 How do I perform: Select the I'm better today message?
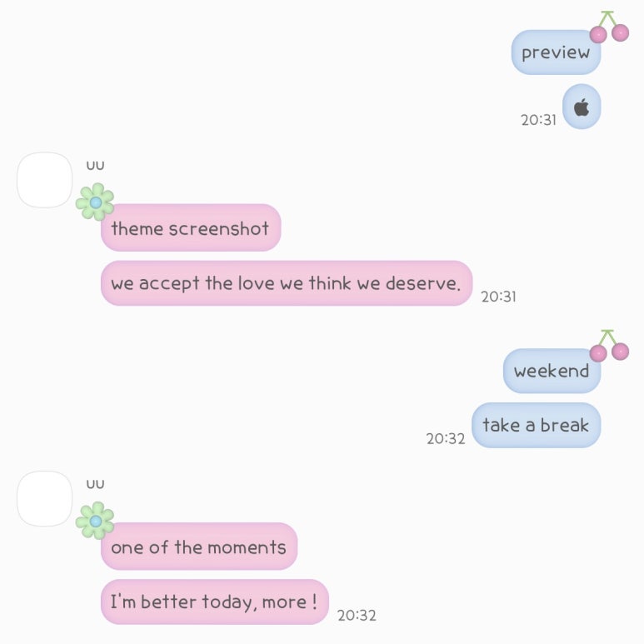(x=215, y=602)
